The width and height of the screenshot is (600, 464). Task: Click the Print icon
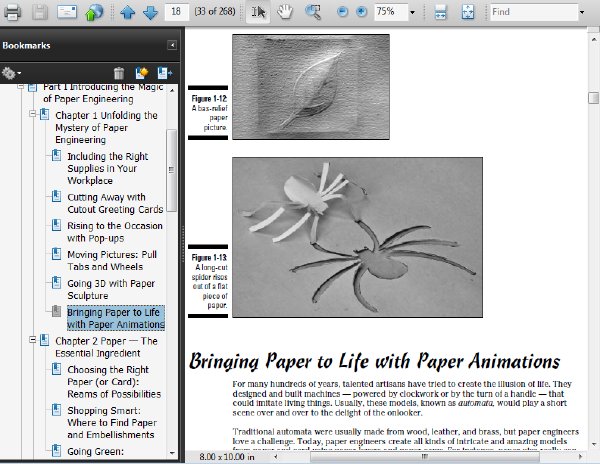[12, 12]
